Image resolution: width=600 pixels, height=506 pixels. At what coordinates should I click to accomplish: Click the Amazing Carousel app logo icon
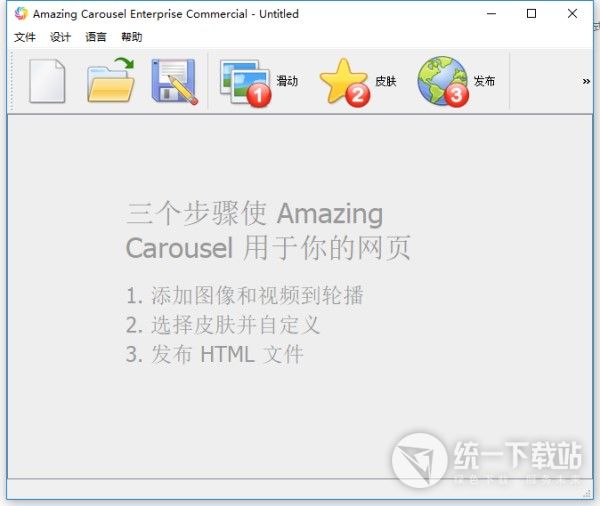click(x=21, y=14)
